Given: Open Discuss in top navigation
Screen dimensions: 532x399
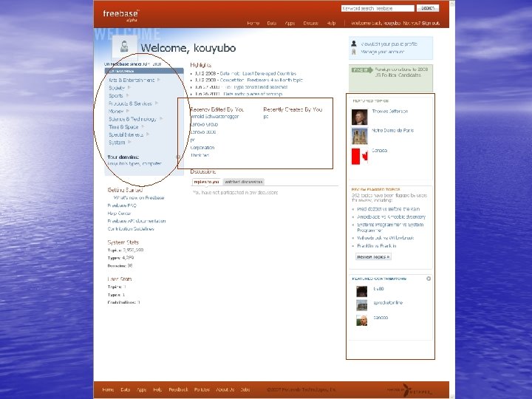Looking at the screenshot, I should pos(310,23).
